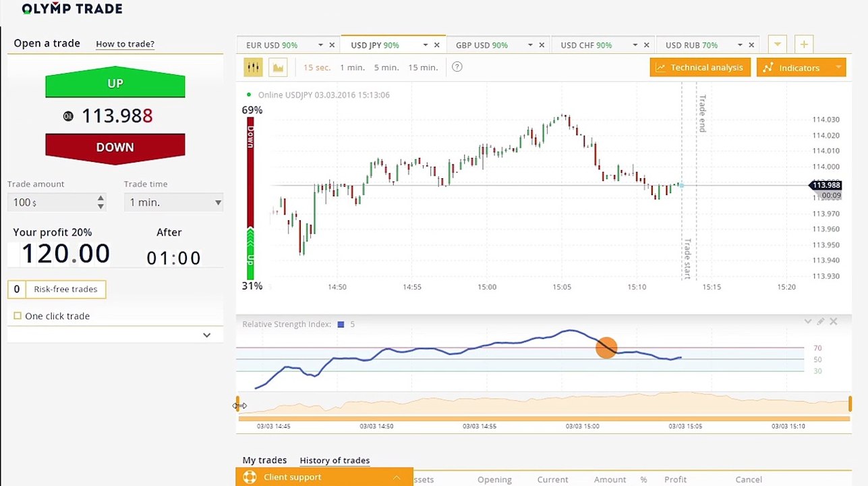868x486 pixels.
Task: Select the 15 sec. timeframe
Action: click(x=317, y=67)
